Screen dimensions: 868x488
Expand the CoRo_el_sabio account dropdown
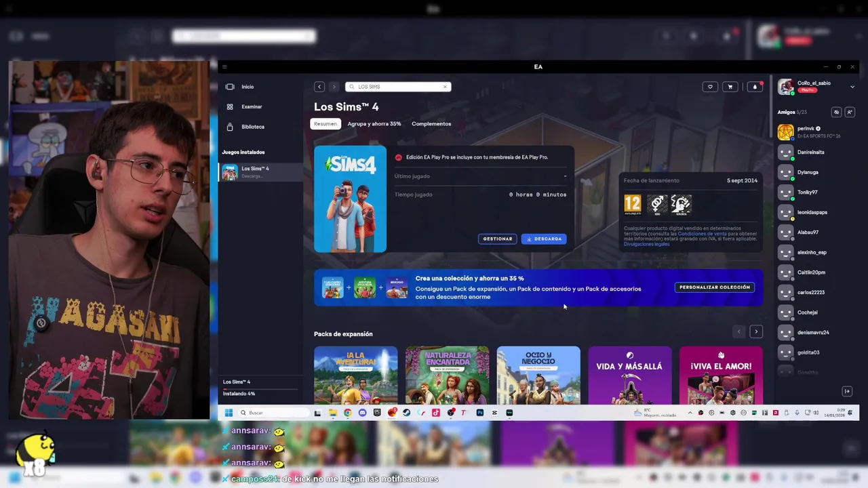[852, 87]
